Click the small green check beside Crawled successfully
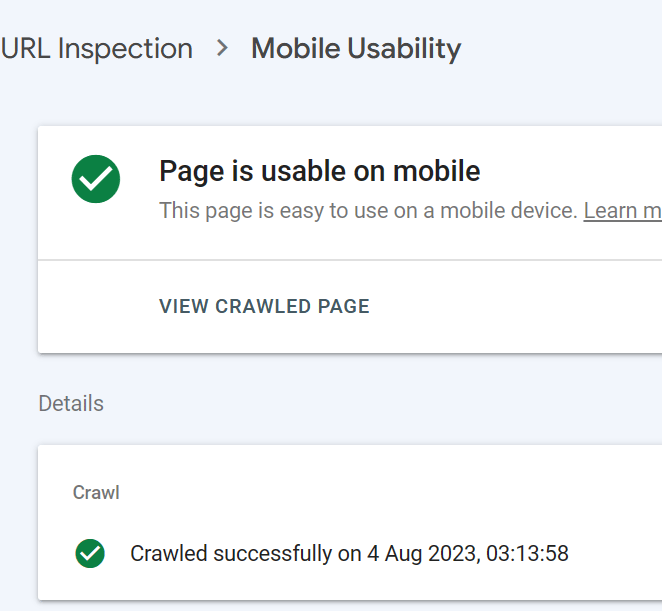 click(x=90, y=553)
